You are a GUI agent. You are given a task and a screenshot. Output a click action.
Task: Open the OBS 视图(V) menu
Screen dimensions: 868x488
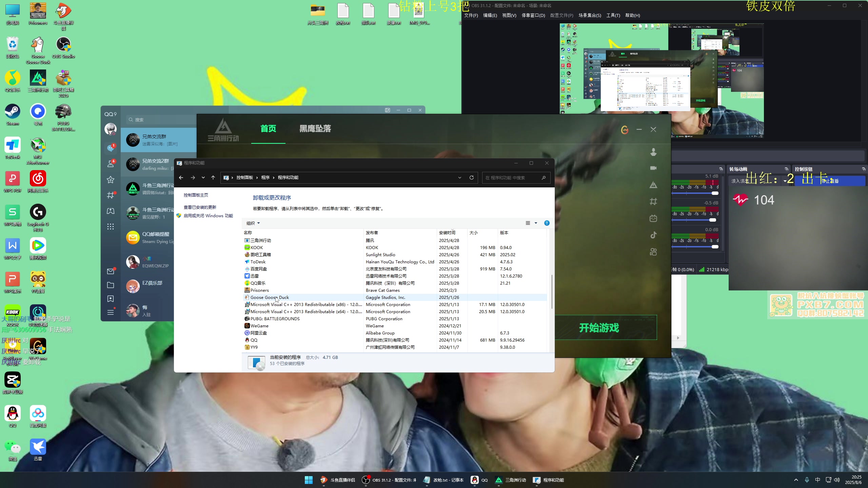[x=509, y=16]
